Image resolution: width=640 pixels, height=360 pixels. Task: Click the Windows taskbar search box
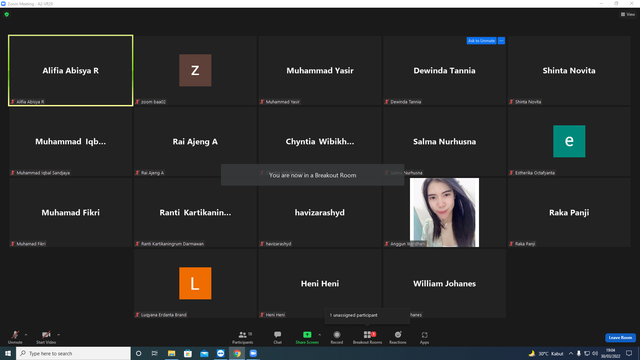pos(73,353)
